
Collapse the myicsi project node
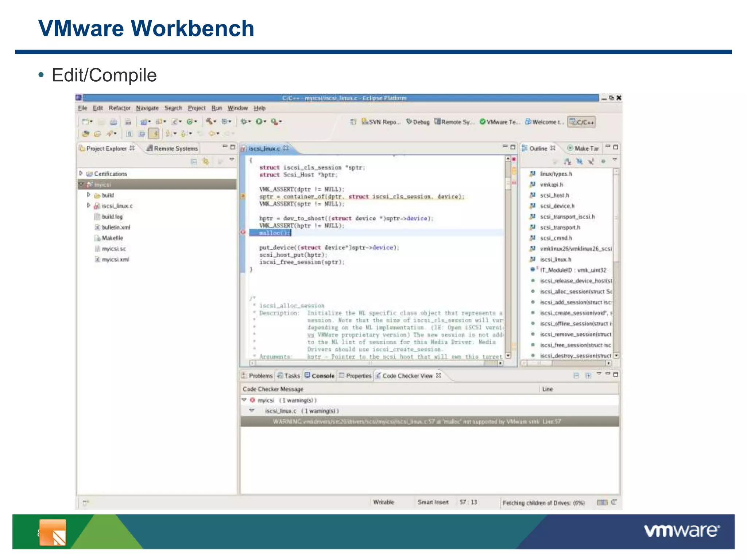tap(81, 184)
